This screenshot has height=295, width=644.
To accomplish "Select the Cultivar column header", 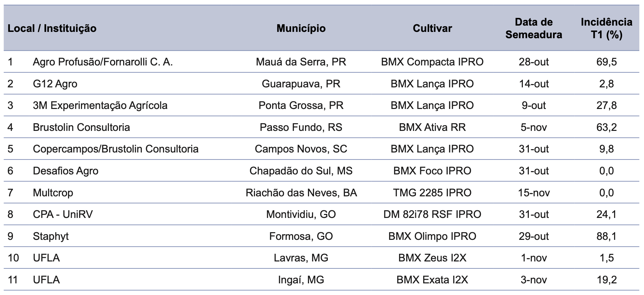I will pos(432,28).
